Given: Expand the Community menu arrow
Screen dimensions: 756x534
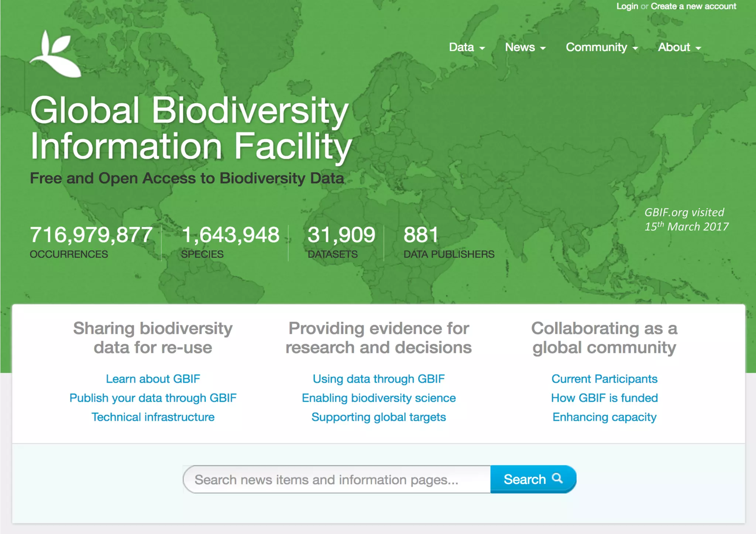Looking at the screenshot, I should pos(635,48).
